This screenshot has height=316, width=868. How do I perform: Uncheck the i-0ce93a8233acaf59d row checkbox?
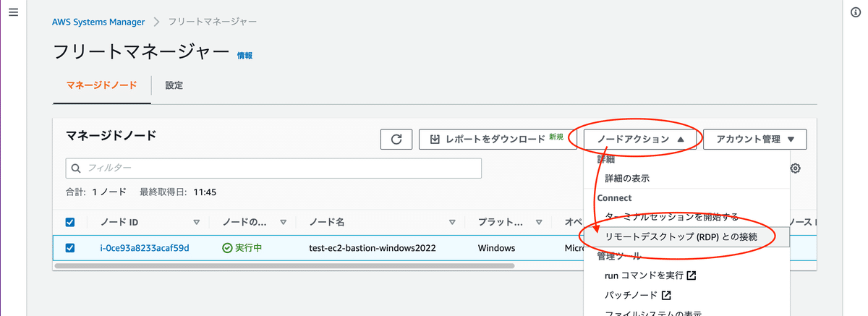pyautogui.click(x=70, y=248)
